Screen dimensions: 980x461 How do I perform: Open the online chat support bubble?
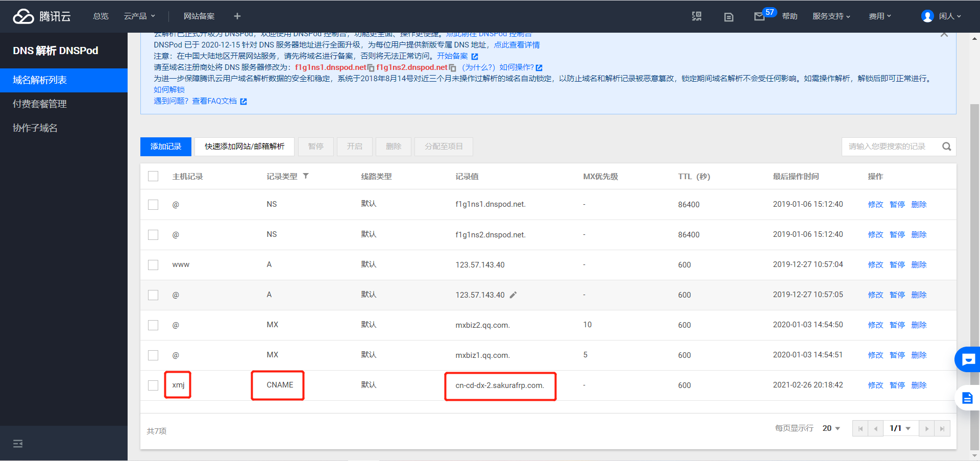coord(968,360)
